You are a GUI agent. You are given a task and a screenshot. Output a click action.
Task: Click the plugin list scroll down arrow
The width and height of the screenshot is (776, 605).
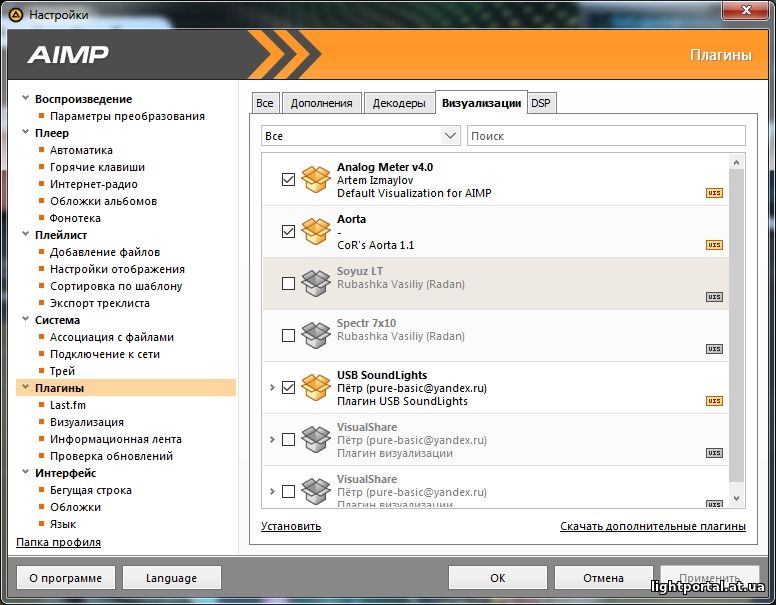[x=736, y=499]
